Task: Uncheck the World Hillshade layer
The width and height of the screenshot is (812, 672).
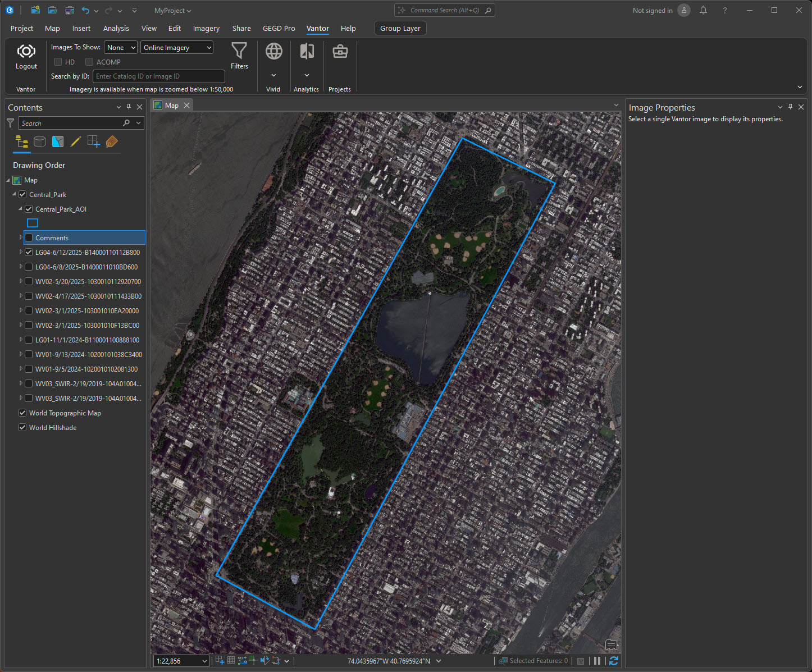Action: pos(22,427)
